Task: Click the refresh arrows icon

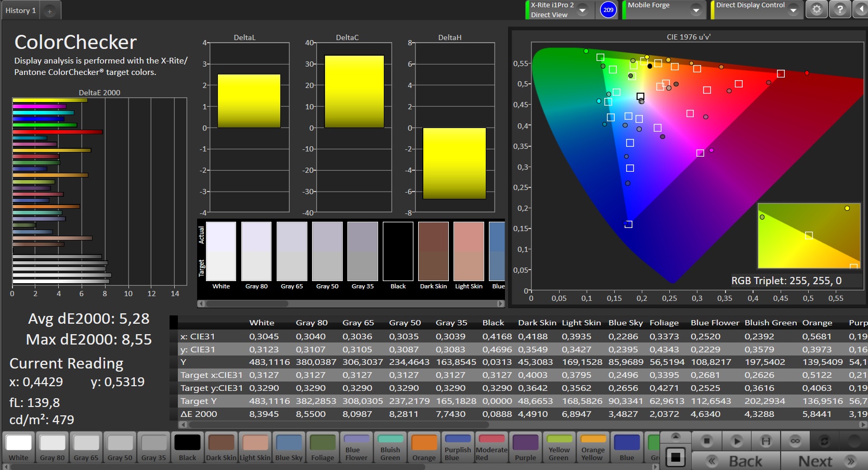Action: pyautogui.click(x=824, y=441)
